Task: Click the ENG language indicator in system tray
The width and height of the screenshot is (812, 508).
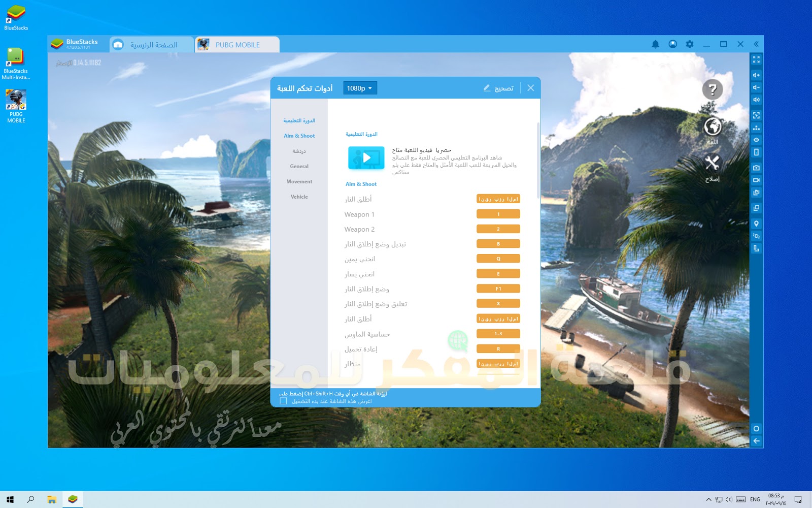Action: point(755,499)
